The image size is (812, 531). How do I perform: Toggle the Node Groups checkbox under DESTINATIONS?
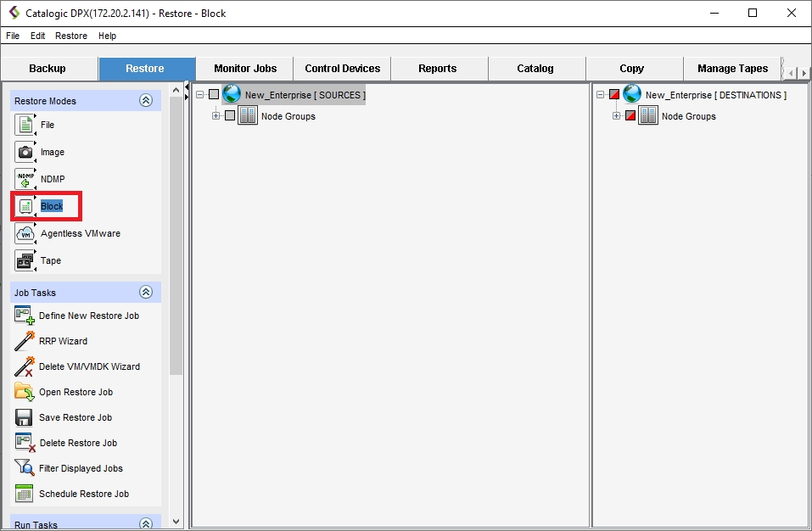630,116
